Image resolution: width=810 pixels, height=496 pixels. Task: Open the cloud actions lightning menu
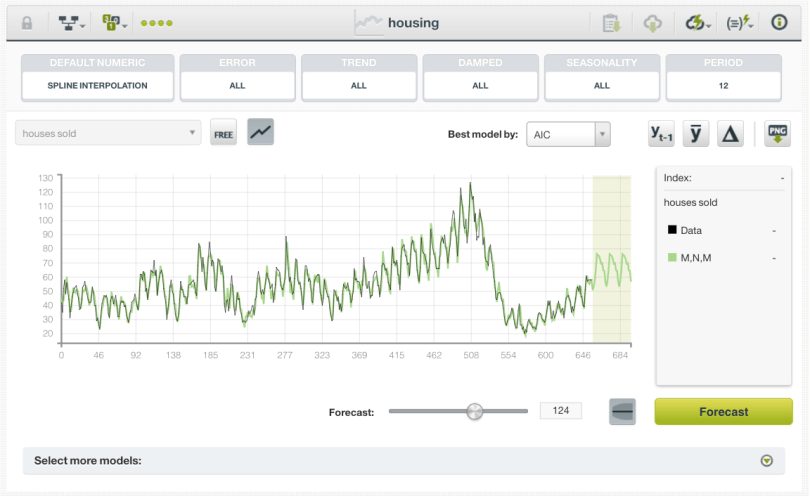point(697,22)
